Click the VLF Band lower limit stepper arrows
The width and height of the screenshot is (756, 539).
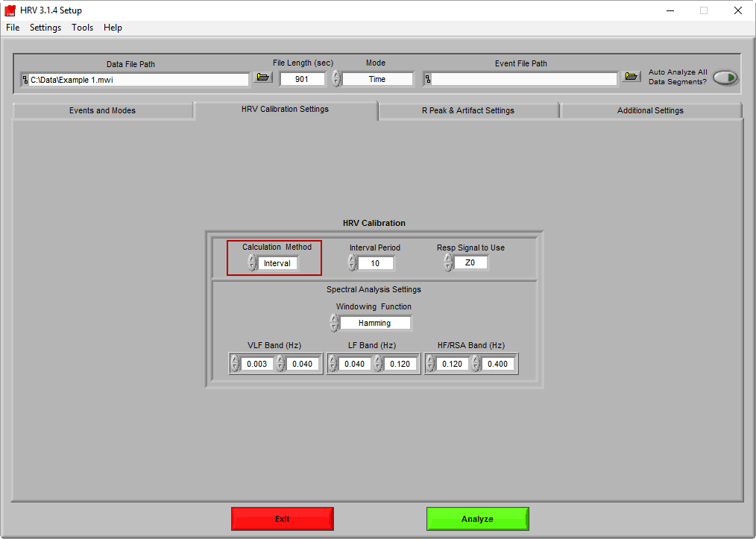tap(235, 364)
